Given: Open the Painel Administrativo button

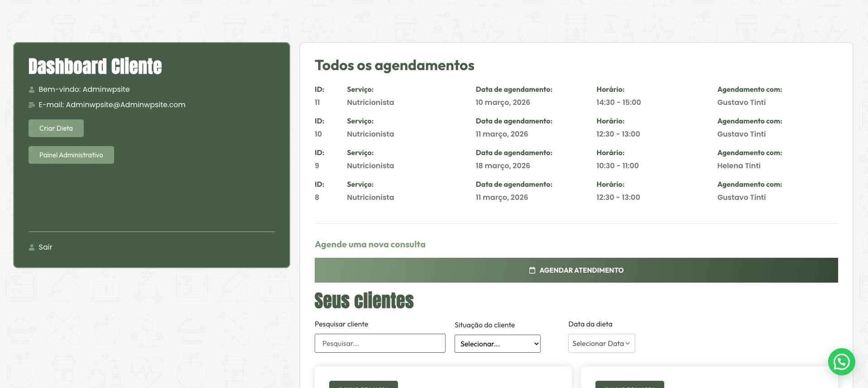Looking at the screenshot, I should [x=71, y=155].
